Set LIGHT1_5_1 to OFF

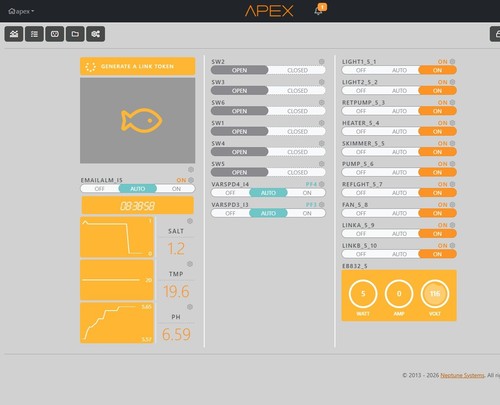click(361, 70)
